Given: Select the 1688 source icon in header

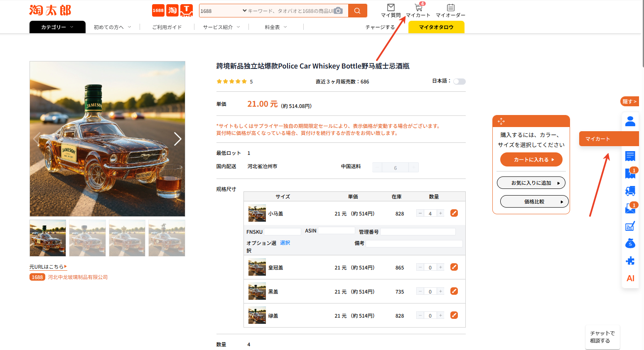Looking at the screenshot, I should tap(158, 10).
